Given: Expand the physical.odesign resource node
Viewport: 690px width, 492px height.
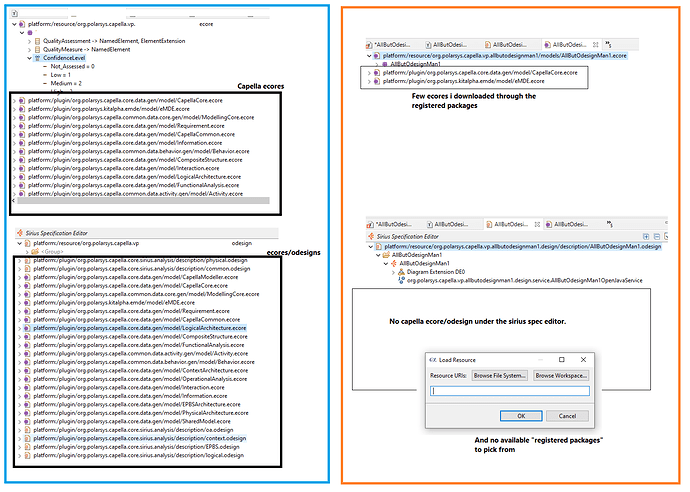Looking at the screenshot, I should 19,261.
